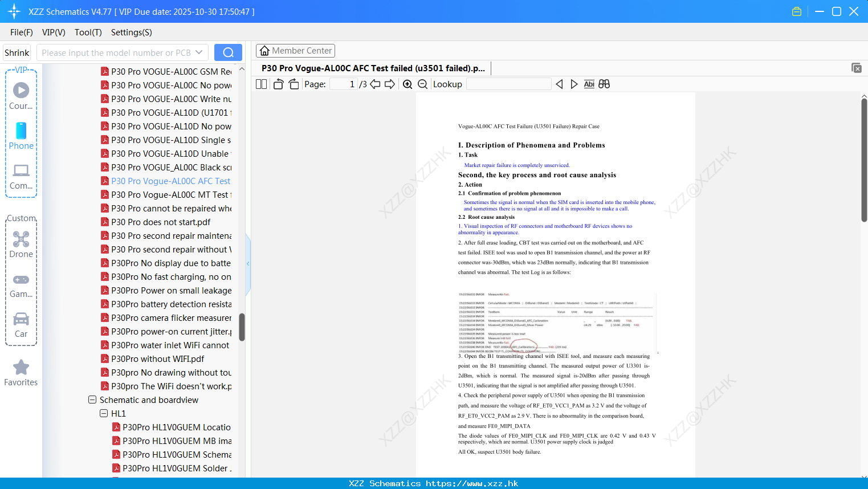Image resolution: width=868 pixels, height=489 pixels.
Task: Click the blue search magnifier button
Action: 228,52
